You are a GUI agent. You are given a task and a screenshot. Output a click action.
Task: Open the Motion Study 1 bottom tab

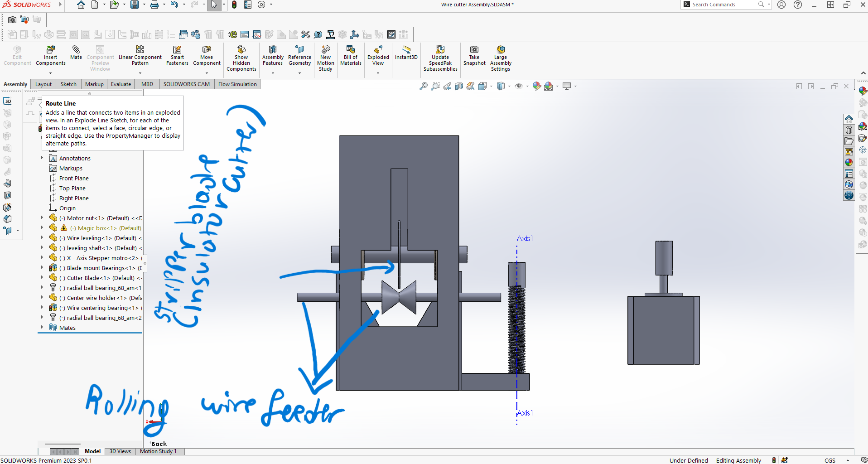coord(158,451)
